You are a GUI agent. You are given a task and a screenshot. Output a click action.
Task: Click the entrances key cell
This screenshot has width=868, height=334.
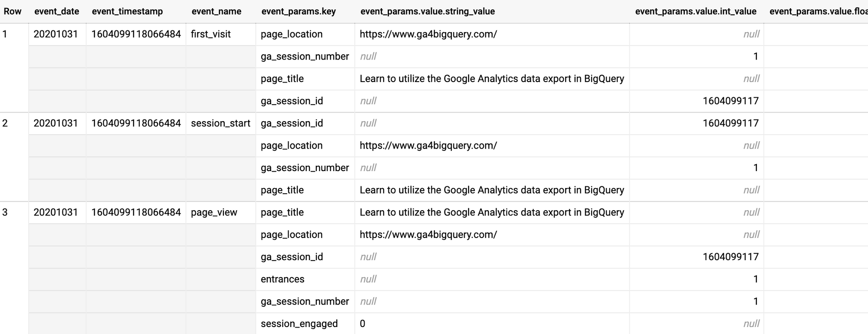pyautogui.click(x=283, y=279)
